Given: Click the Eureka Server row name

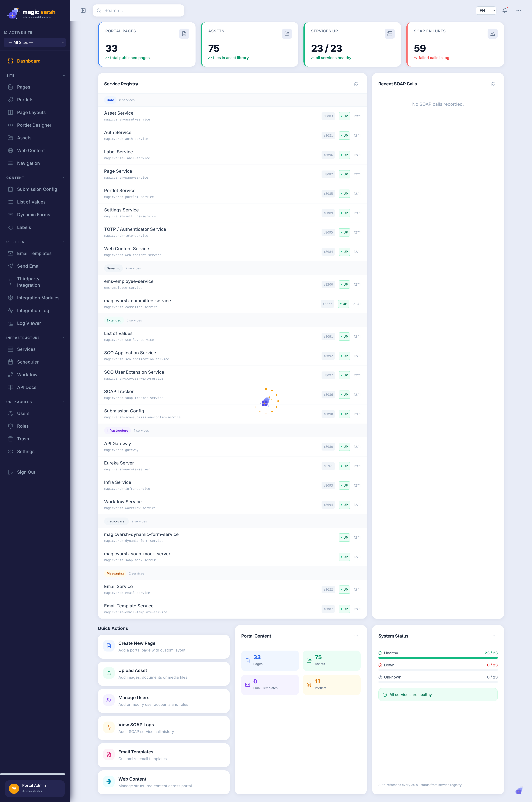Looking at the screenshot, I should tap(119, 463).
